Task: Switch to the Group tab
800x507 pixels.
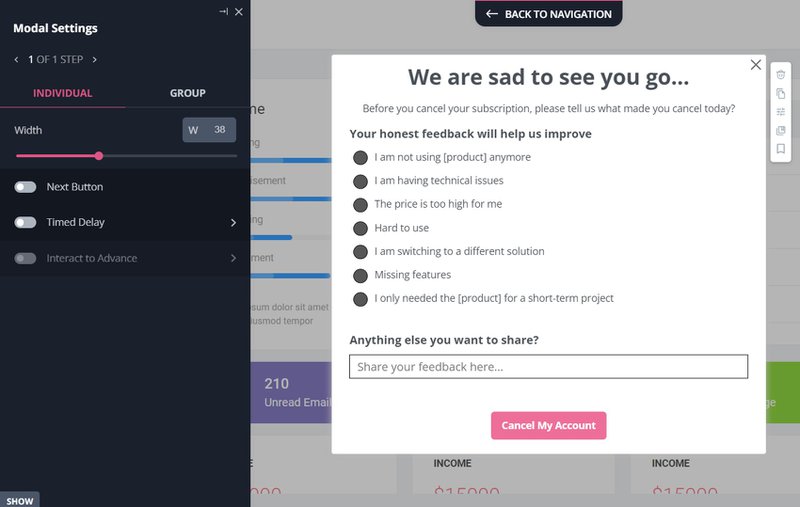Action: (x=187, y=93)
